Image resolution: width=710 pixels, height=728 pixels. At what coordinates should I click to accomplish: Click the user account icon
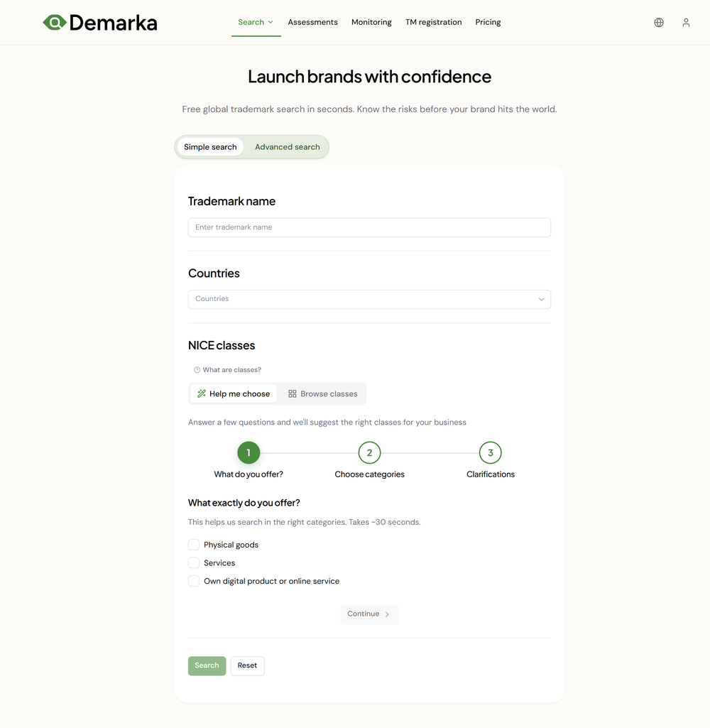(686, 22)
